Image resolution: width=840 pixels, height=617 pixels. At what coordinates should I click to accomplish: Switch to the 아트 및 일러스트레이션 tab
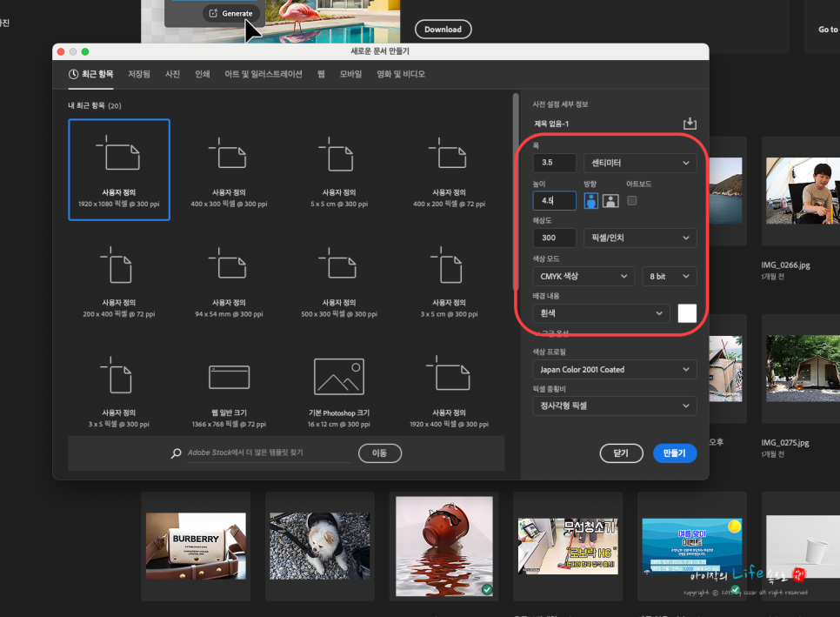click(x=263, y=74)
